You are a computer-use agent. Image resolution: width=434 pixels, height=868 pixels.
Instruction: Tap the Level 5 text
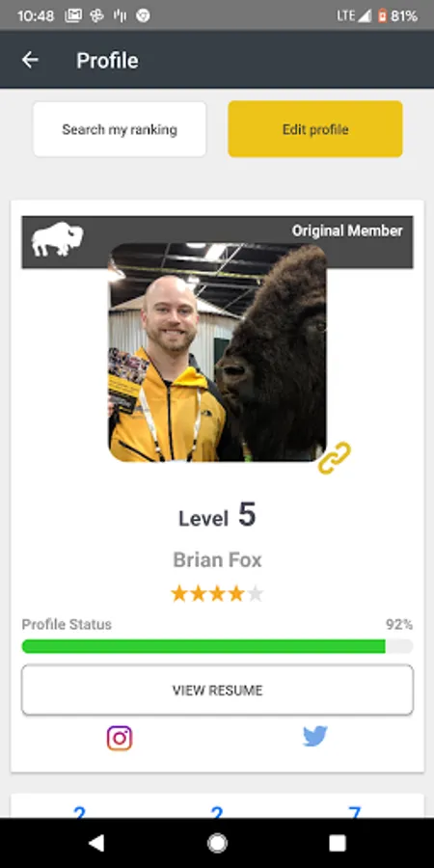[x=218, y=515]
